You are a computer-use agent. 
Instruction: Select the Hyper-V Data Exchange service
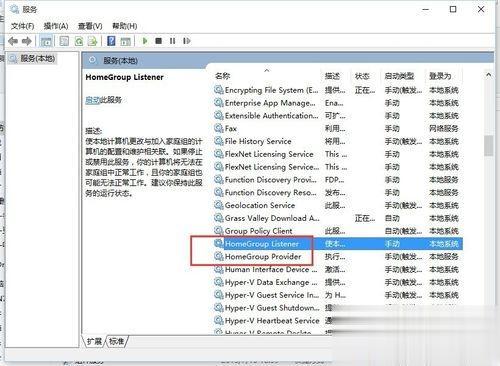338,282
